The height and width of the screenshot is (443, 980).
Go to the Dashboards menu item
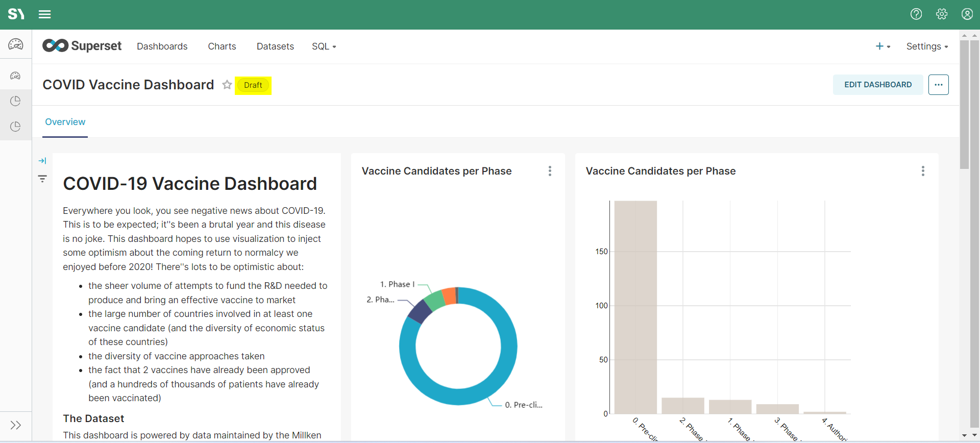coord(162,46)
